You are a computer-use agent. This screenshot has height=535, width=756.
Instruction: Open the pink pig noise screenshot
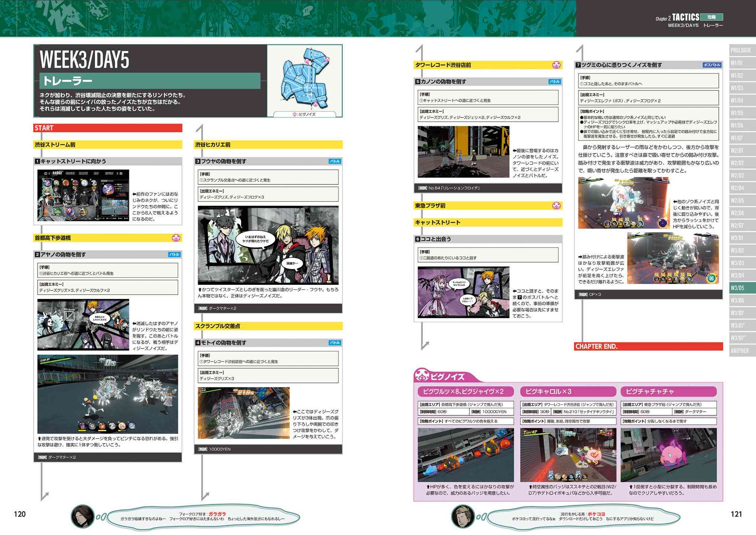tap(668, 455)
